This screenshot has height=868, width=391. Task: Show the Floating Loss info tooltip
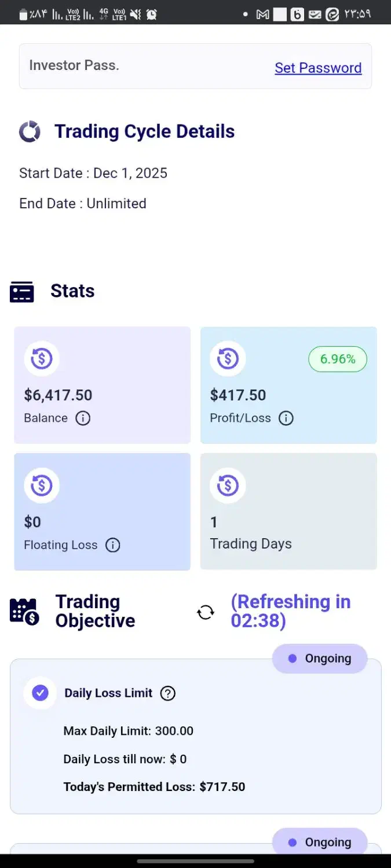pyautogui.click(x=112, y=545)
